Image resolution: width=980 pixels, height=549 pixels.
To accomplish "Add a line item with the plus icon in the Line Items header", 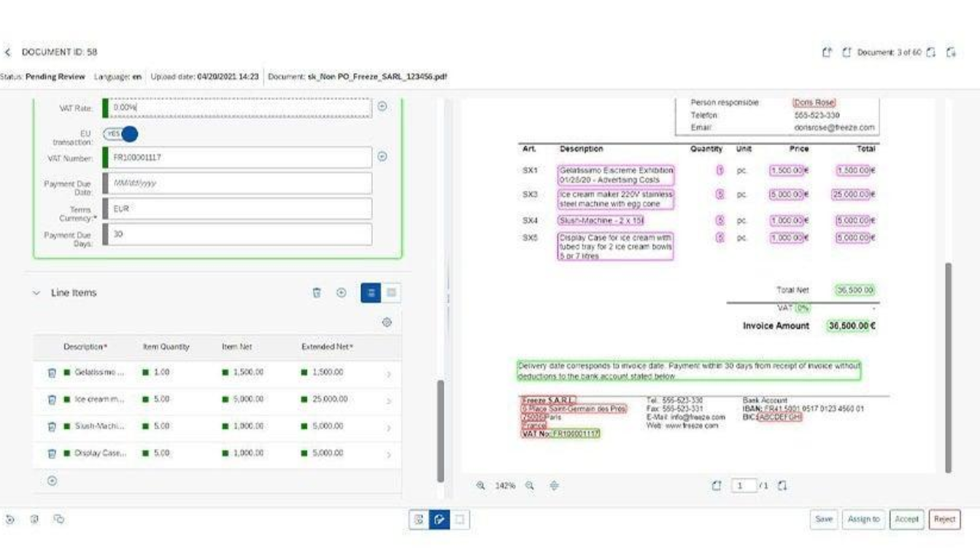I will click(x=341, y=292).
